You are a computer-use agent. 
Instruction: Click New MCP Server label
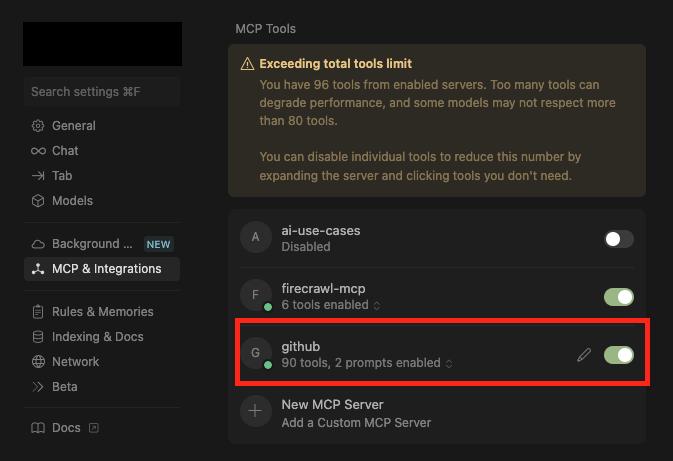(332, 405)
